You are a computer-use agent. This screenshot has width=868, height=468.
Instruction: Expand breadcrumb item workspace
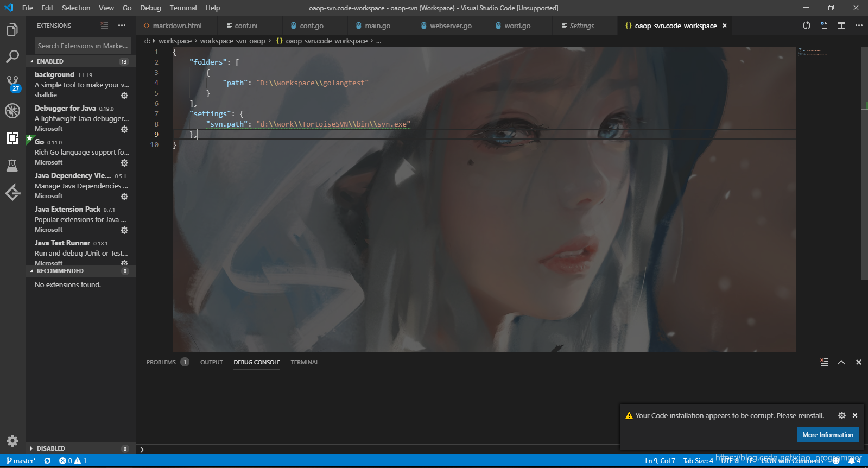click(x=175, y=41)
